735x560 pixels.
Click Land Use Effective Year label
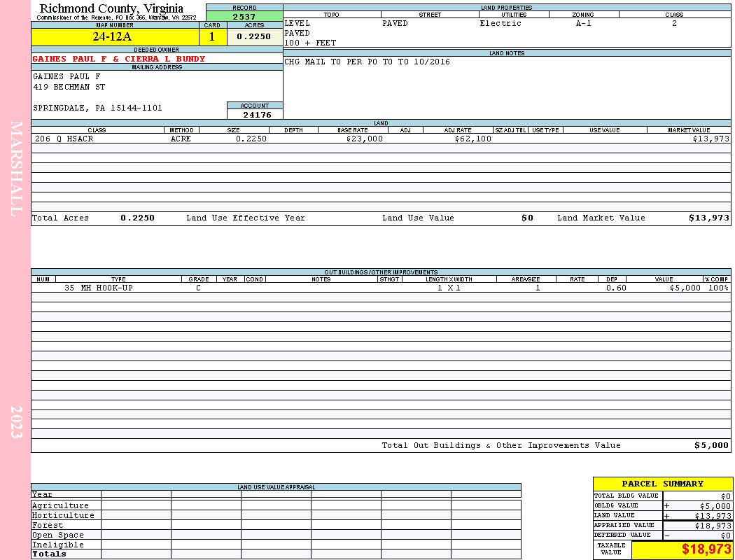(x=246, y=218)
